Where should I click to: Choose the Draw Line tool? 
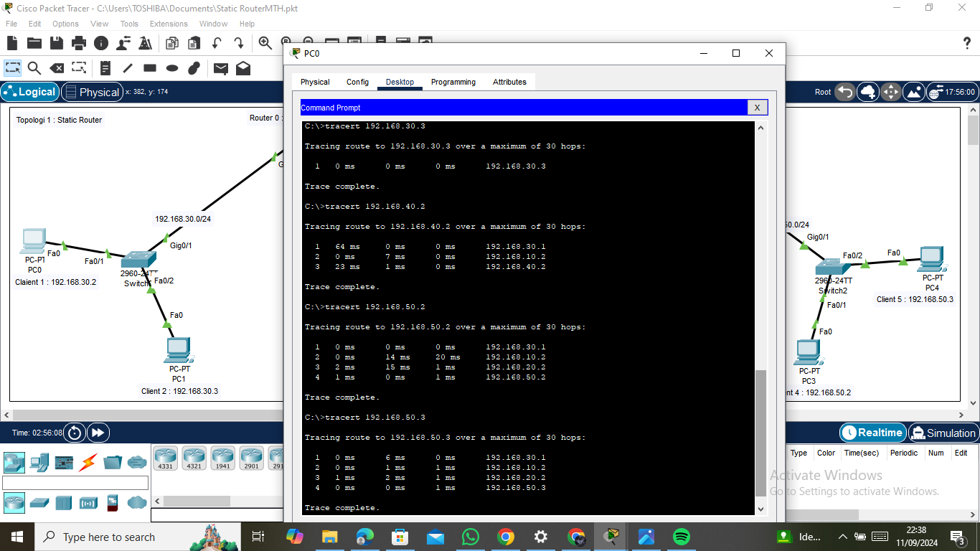pyautogui.click(x=128, y=68)
